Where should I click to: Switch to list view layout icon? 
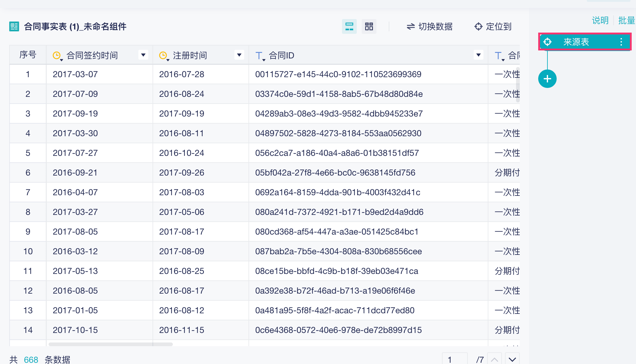(349, 26)
